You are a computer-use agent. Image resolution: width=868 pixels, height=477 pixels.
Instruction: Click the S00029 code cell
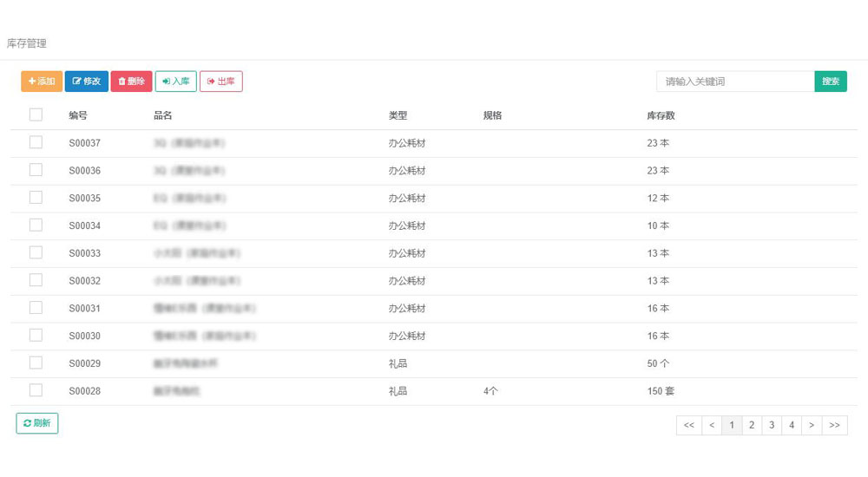85,363
